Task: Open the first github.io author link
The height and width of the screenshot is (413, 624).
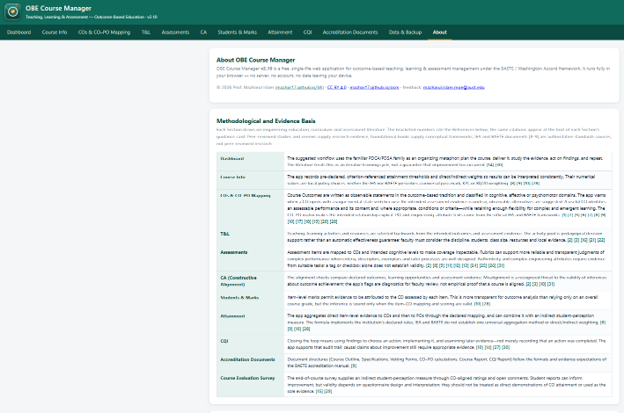Action: coord(299,87)
